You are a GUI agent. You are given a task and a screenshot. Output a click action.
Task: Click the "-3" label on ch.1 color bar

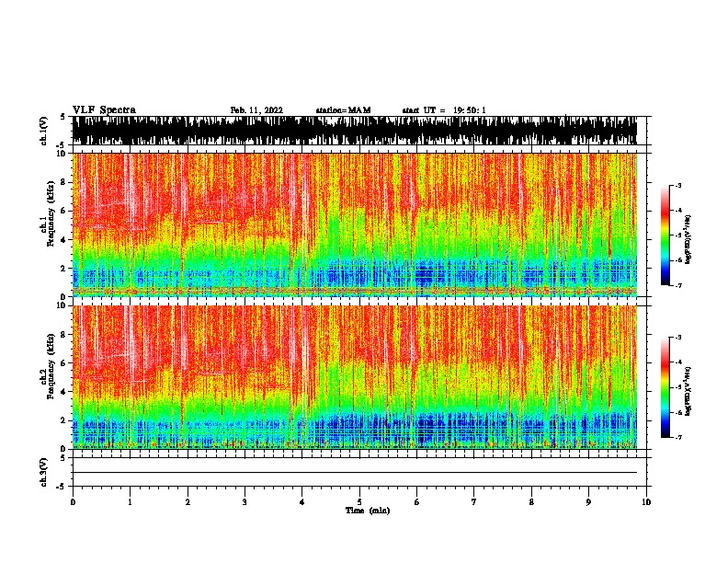(x=677, y=185)
